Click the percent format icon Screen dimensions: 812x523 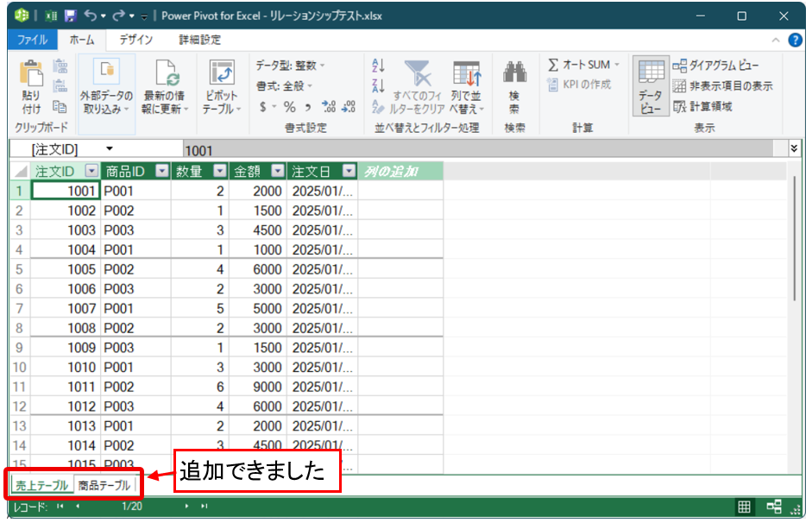(290, 107)
